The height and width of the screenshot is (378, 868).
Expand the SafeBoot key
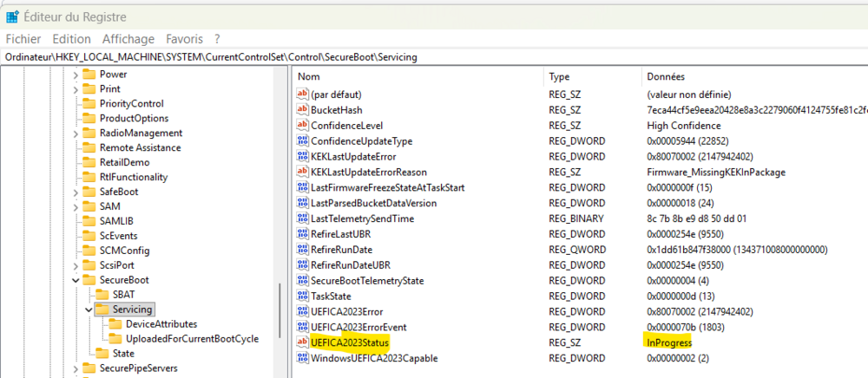[x=76, y=192]
